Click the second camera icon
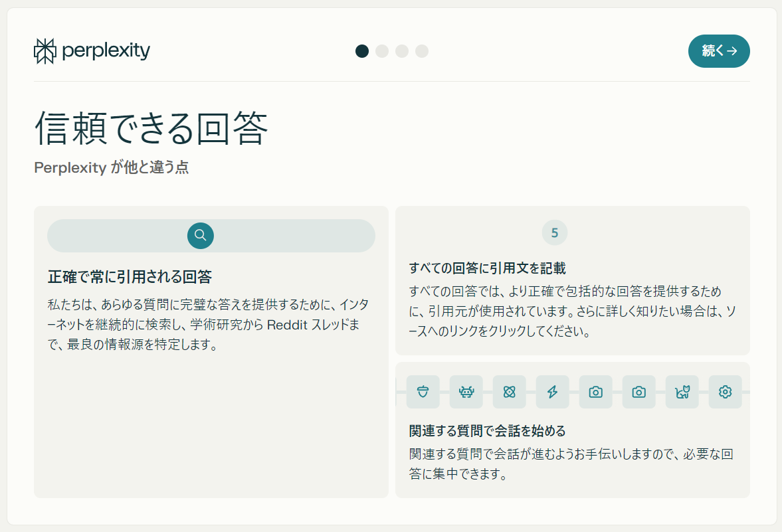Viewport: 782px width, 532px height. click(638, 392)
